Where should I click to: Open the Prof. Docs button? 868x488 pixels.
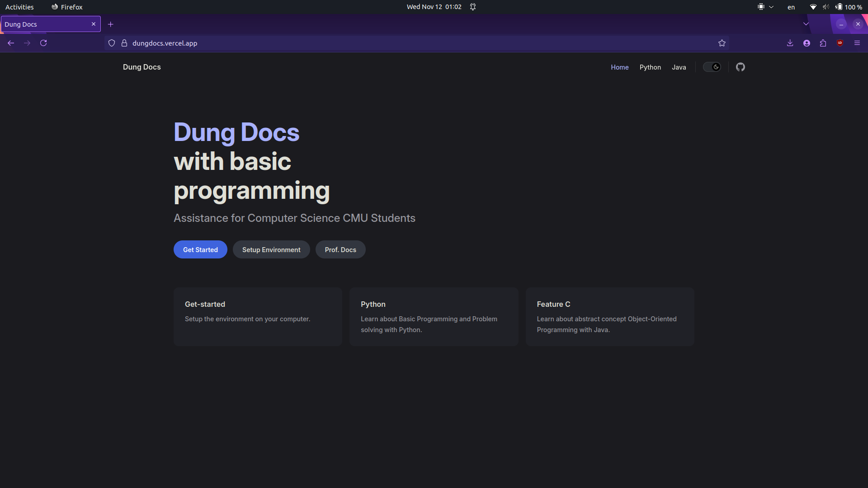(x=340, y=249)
